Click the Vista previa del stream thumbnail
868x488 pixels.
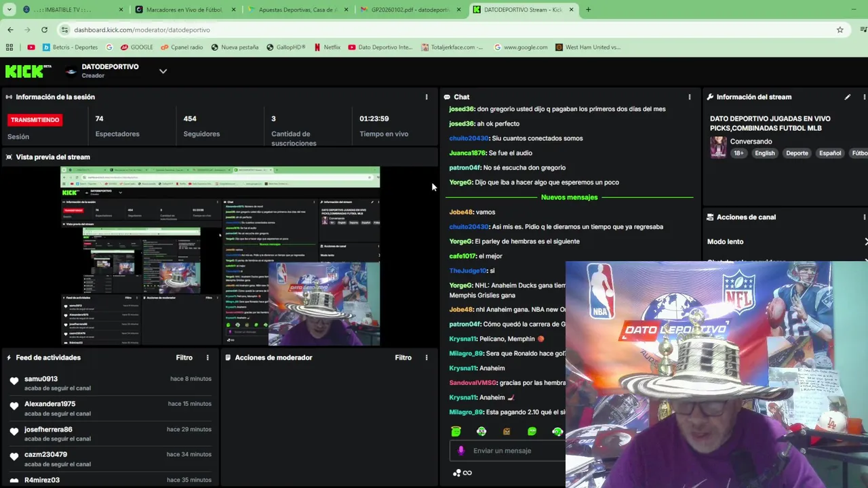(220, 256)
